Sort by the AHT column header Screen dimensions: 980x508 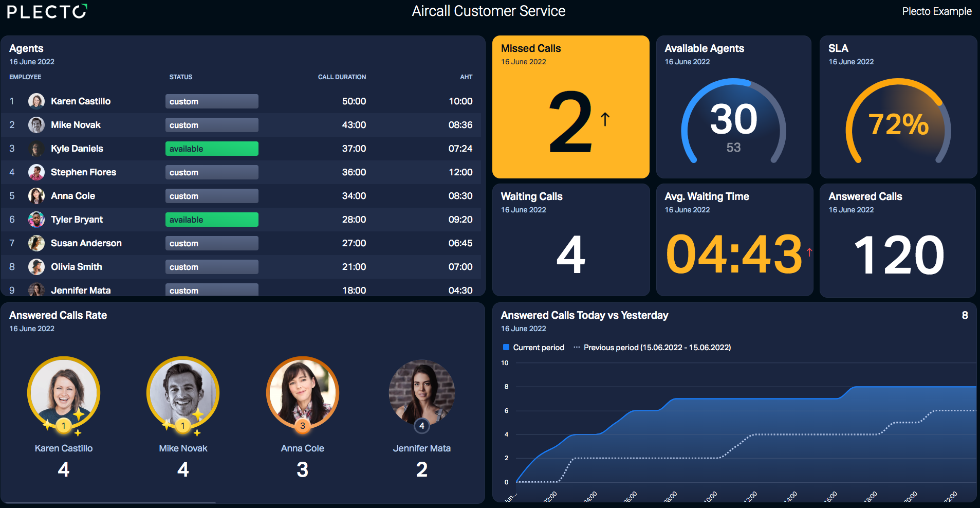point(466,77)
